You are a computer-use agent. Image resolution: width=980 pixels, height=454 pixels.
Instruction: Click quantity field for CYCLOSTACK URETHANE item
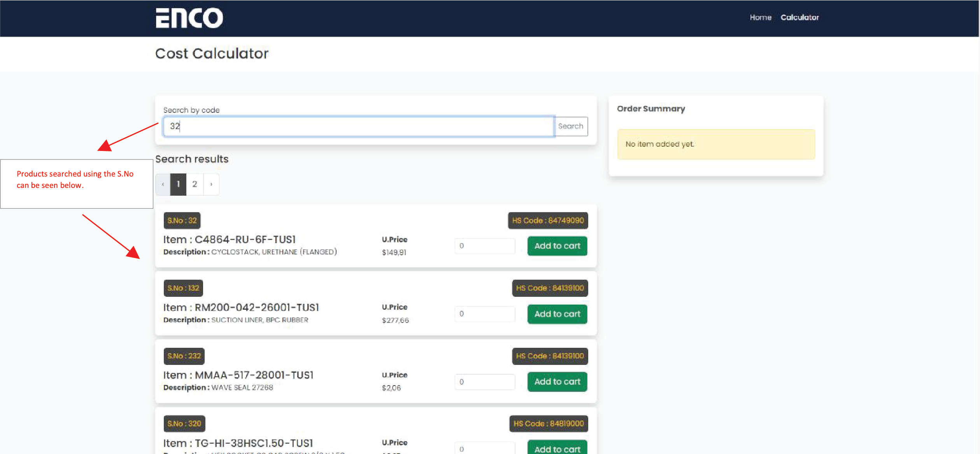(x=484, y=246)
